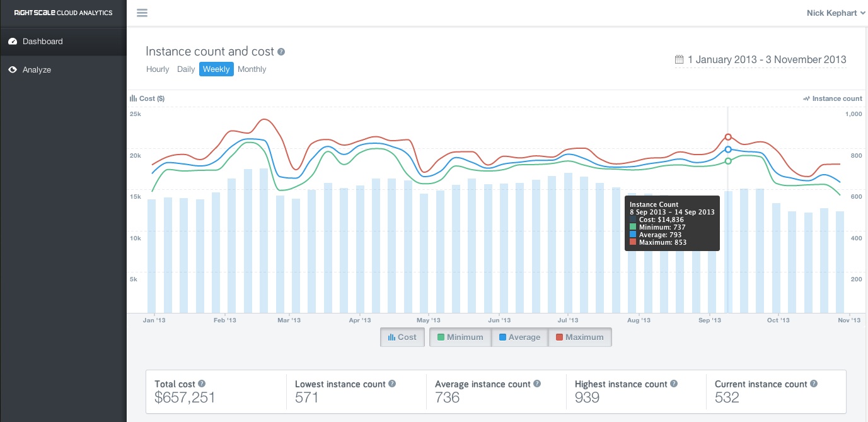Image resolution: width=868 pixels, height=422 pixels.
Task: Click help icon beside Instance count and cost
Action: (281, 52)
